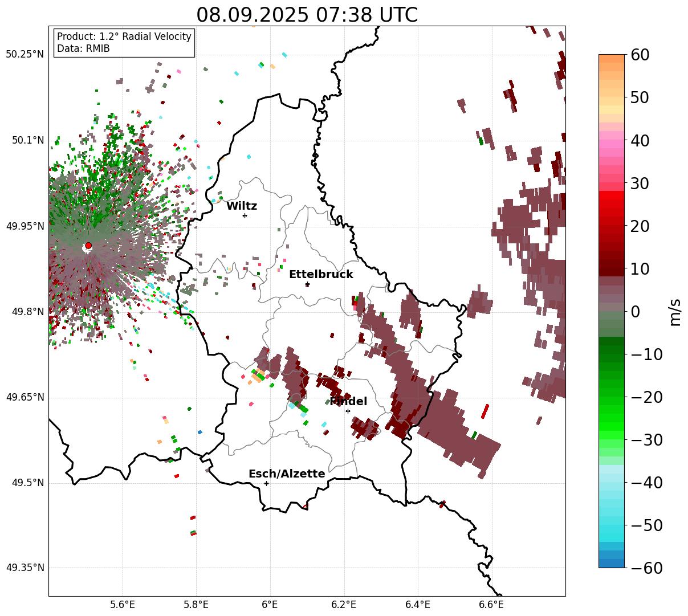The image size is (688, 616).
Task: Click the 50.1°N latitude tick label
Action: tap(28, 140)
